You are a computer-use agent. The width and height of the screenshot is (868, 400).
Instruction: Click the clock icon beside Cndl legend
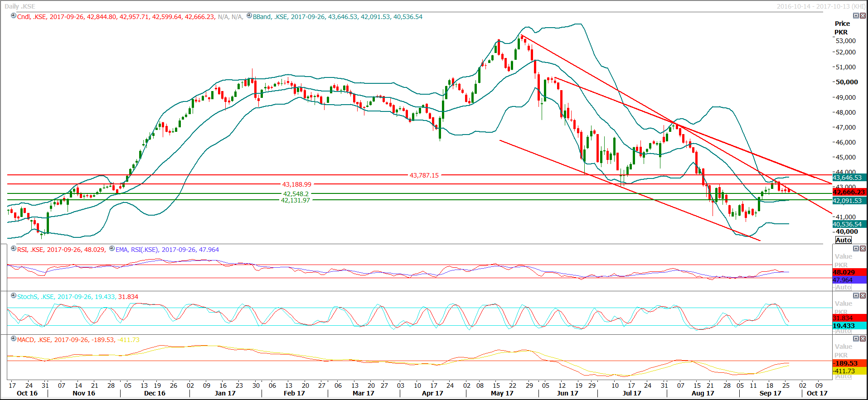[x=14, y=16]
